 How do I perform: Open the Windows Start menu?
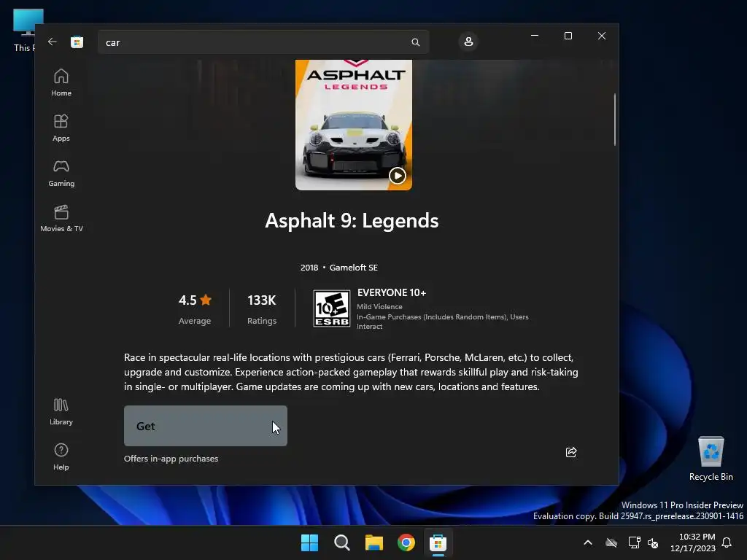pos(309,542)
